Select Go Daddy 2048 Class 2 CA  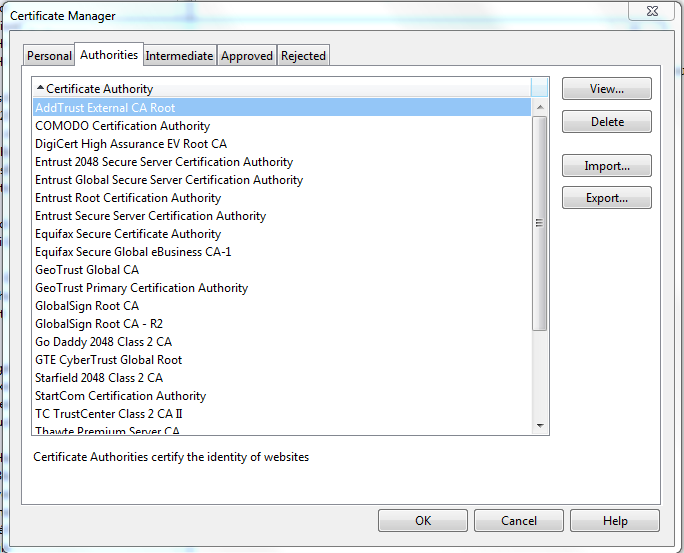[282, 342]
